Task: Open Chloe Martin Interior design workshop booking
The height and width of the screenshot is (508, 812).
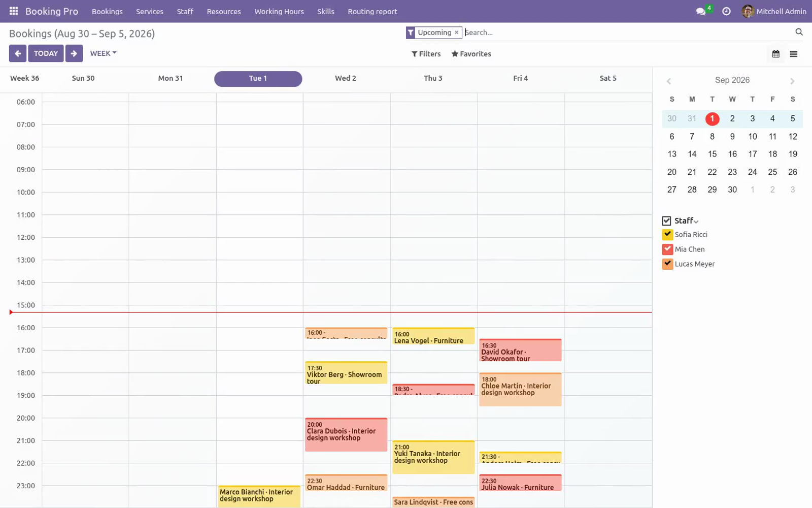Action: (520, 390)
